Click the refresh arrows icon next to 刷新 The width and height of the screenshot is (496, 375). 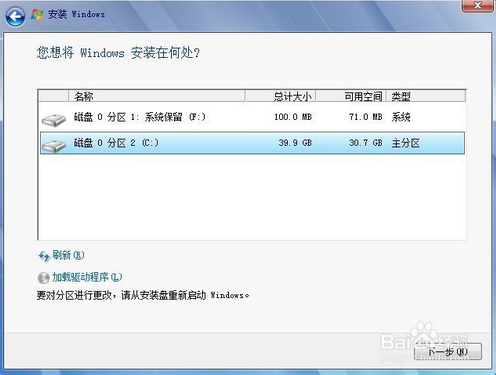pyautogui.click(x=44, y=256)
